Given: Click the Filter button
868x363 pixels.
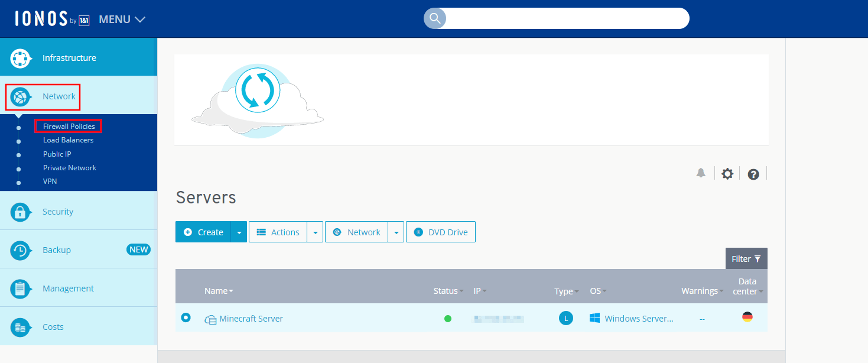Looking at the screenshot, I should tap(746, 258).
